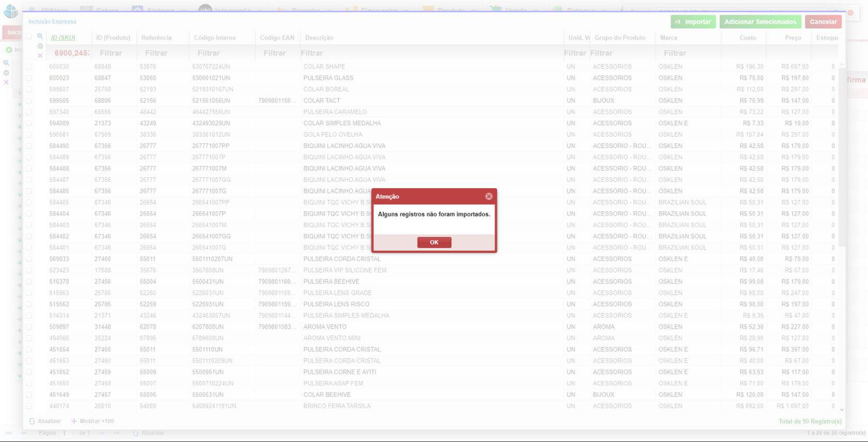Select checkbox for SKU 599505 COLAR TACT
Image resolution: width=868 pixels, height=442 pixels.
[29, 101]
